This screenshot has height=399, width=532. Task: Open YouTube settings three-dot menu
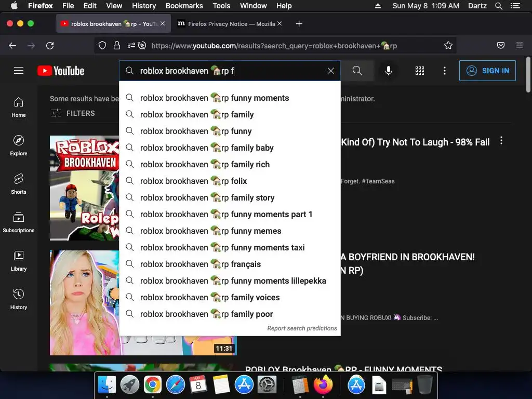445,71
